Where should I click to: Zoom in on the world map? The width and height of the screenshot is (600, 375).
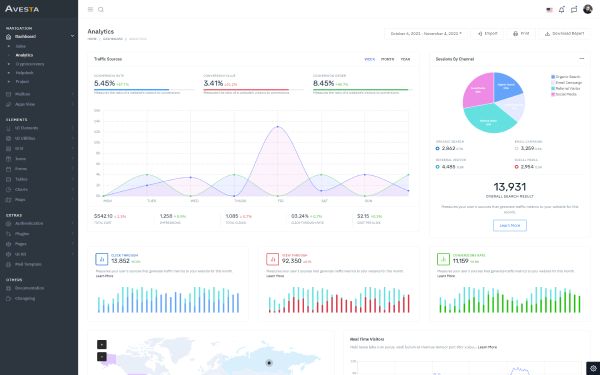[102, 344]
